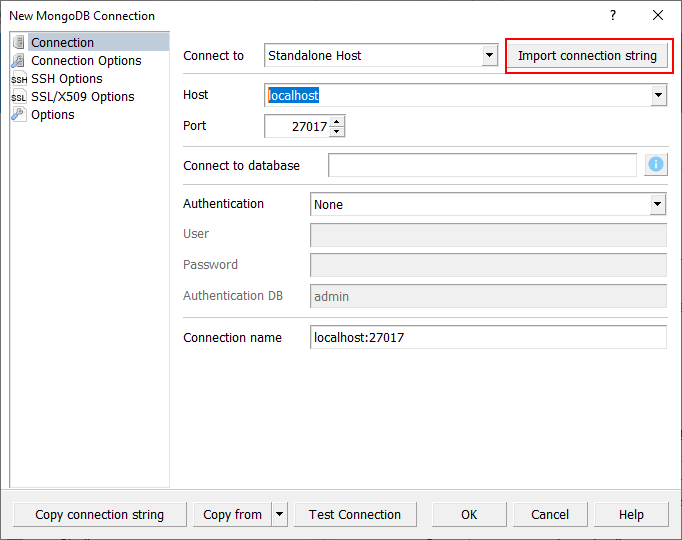Click the Connection Options icon in sidebar
Image resolution: width=682 pixels, height=540 pixels.
pos(19,60)
